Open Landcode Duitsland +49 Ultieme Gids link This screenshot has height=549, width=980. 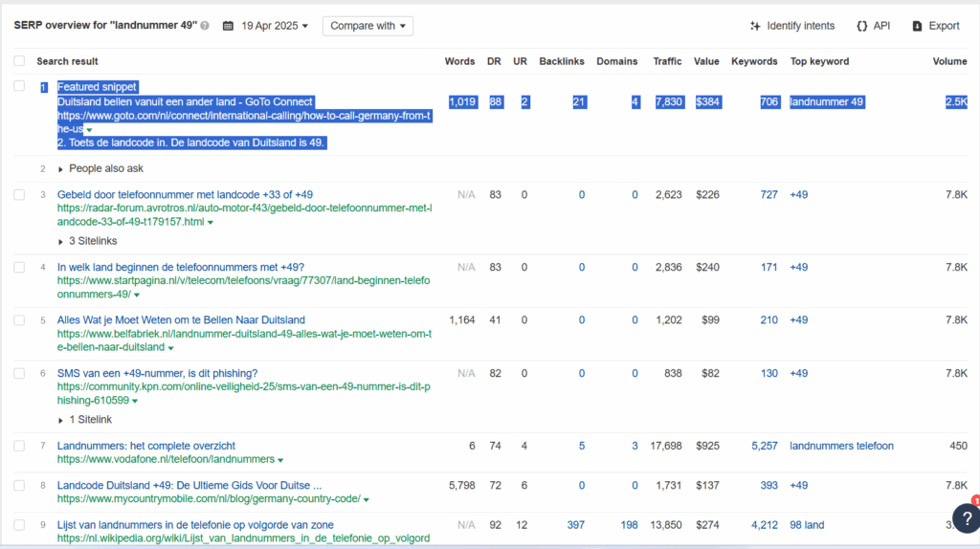point(189,485)
